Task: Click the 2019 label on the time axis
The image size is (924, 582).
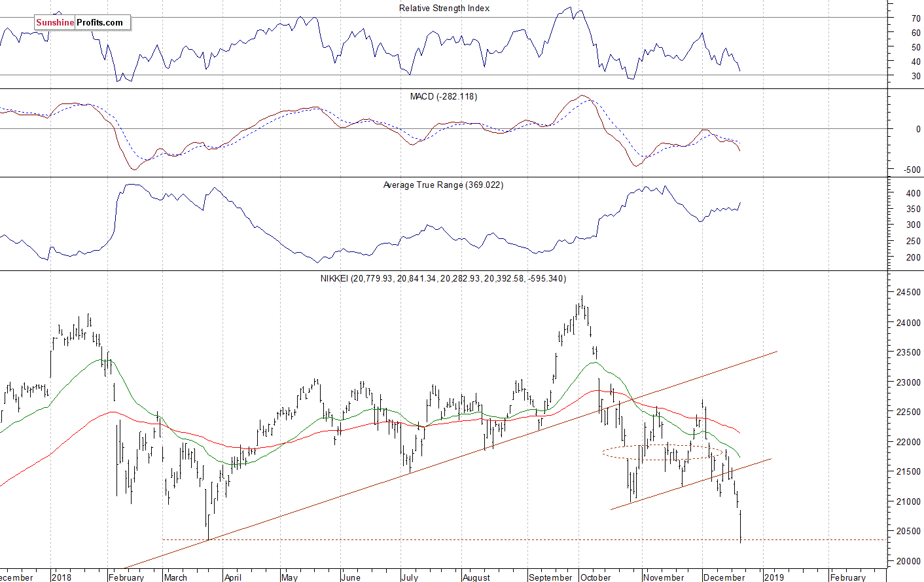Action: pos(773,577)
